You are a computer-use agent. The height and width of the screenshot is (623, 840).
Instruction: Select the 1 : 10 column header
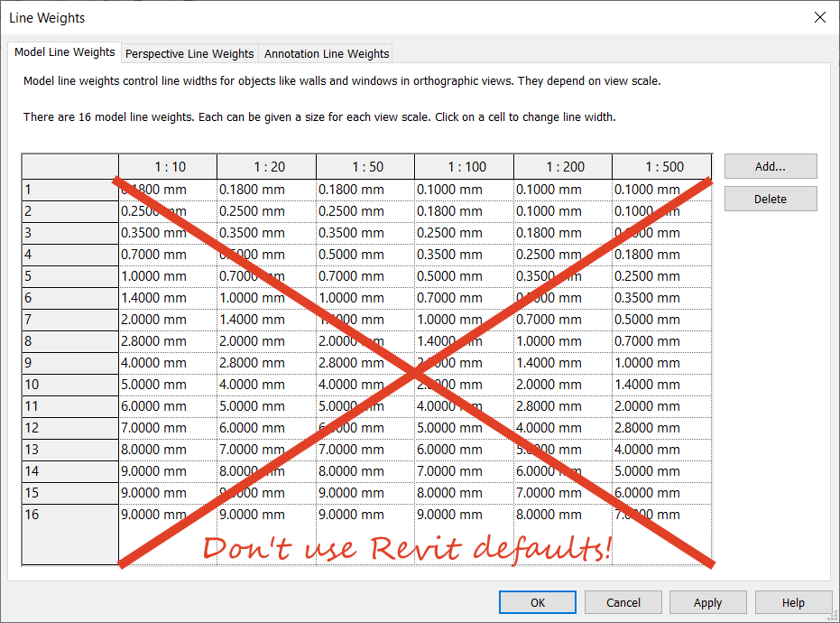click(167, 166)
